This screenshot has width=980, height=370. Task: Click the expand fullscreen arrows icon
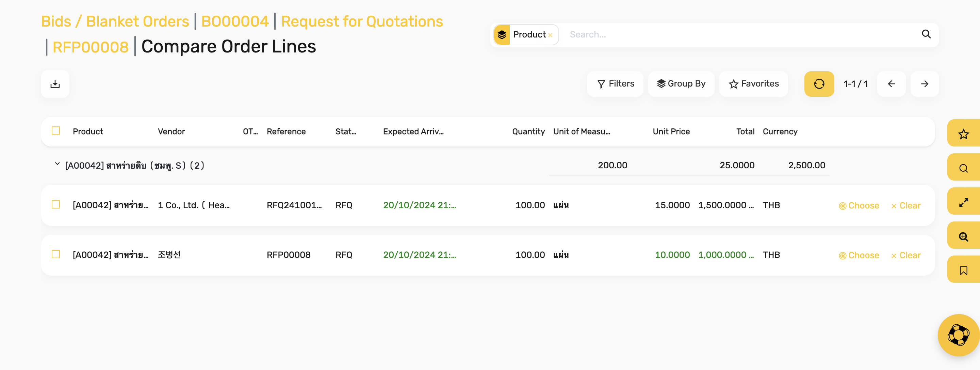pos(963,202)
